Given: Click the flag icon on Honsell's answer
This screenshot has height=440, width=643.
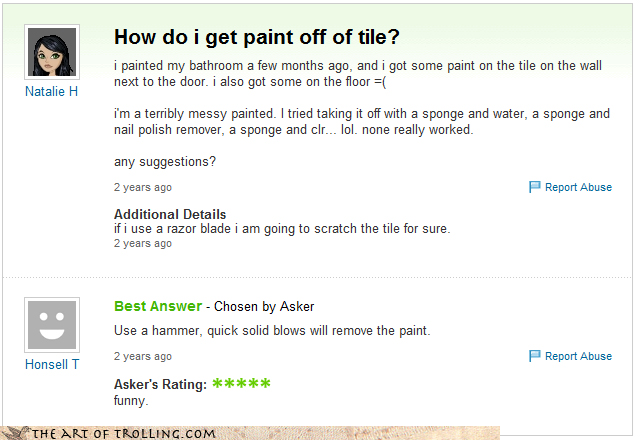Looking at the screenshot, I should coord(534,356).
